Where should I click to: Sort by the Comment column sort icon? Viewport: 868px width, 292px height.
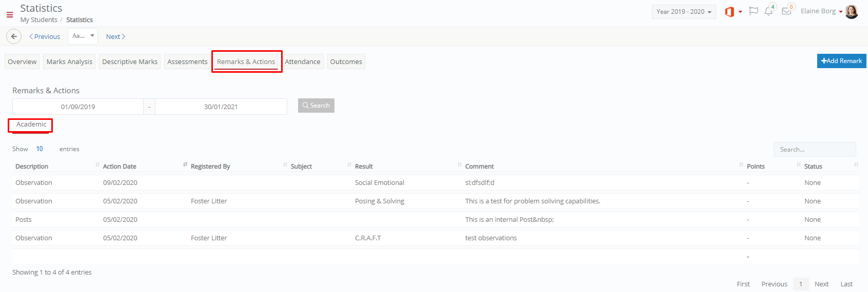(741, 164)
